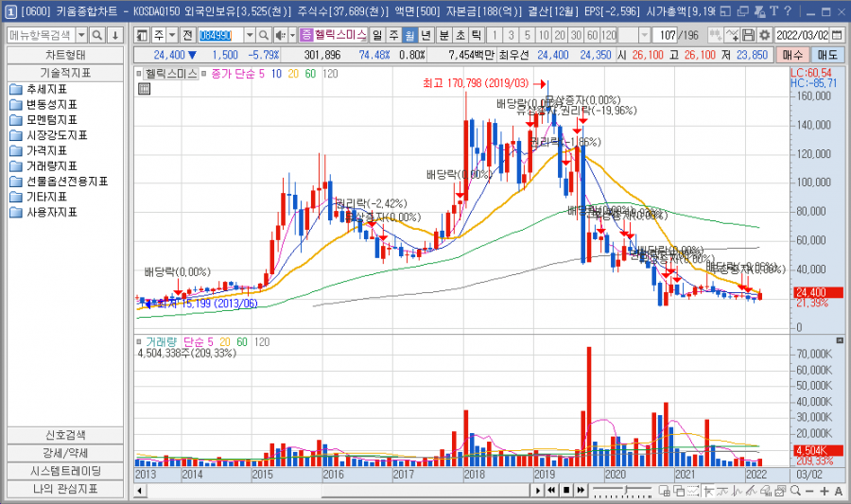851x504 pixels.
Task: Open chart settings gear icon
Action: [x=764, y=35]
